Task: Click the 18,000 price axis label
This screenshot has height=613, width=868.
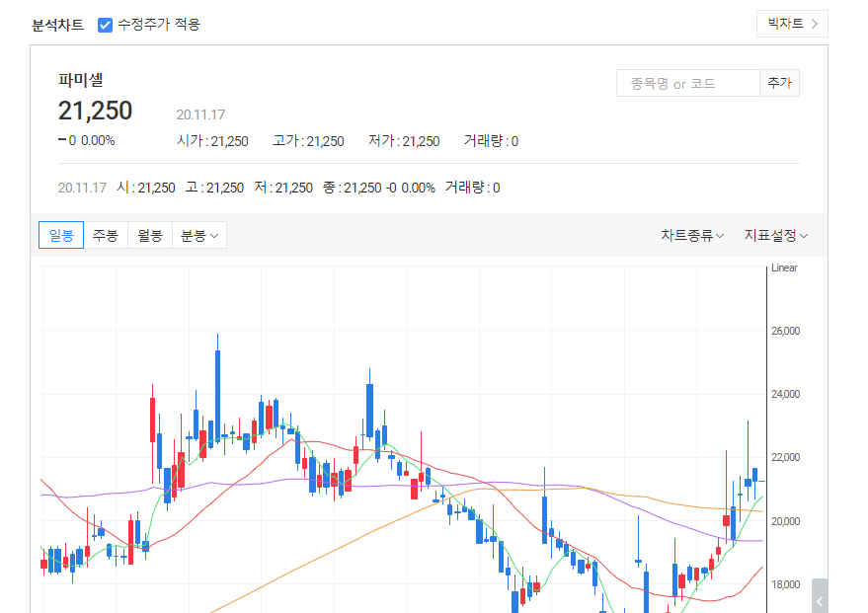Action: coord(785,584)
